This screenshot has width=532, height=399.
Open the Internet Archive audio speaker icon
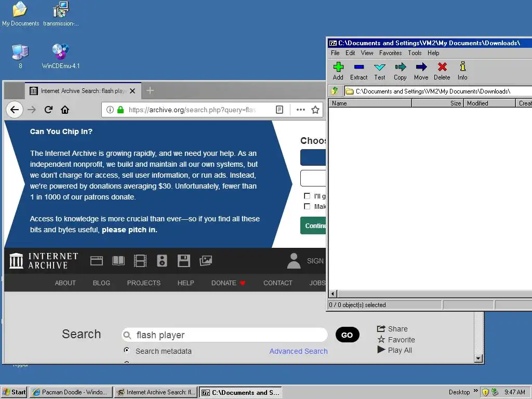point(162,261)
